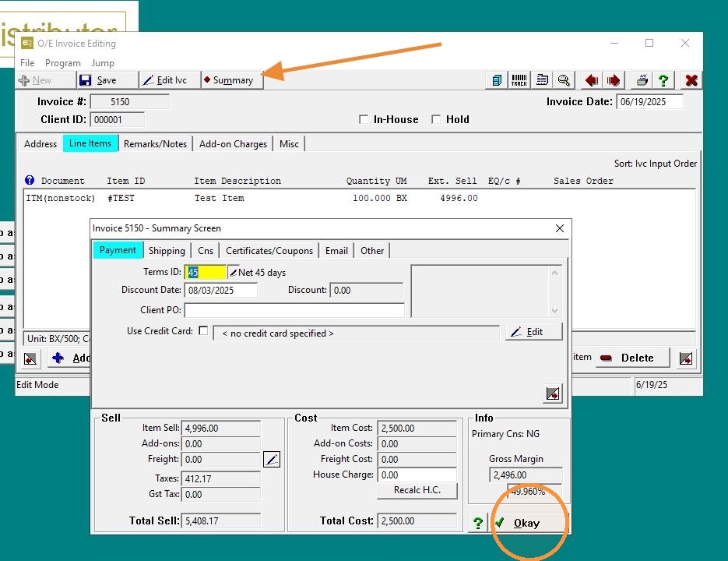The width and height of the screenshot is (728, 561).
Task: Select the Payment tab in Summary Screen
Action: point(118,250)
